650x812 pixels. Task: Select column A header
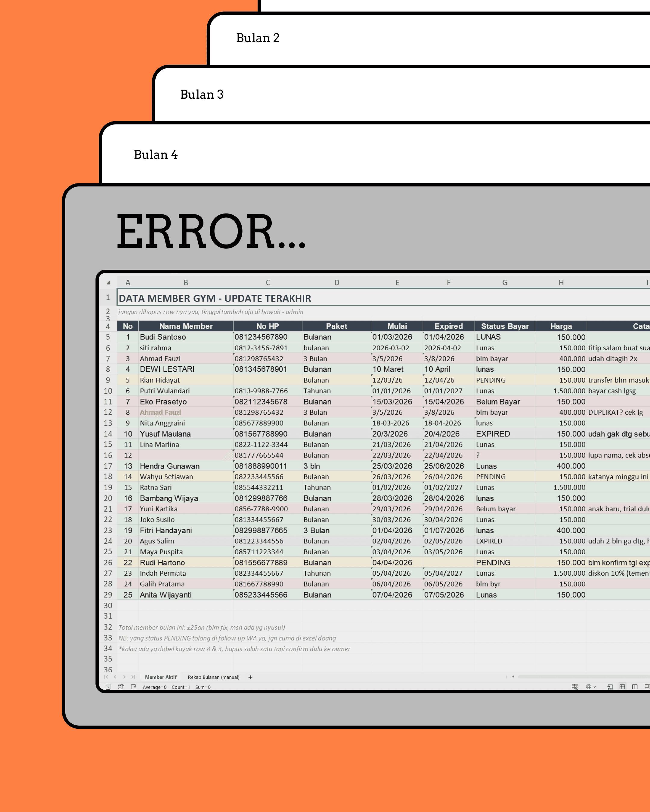click(x=128, y=282)
